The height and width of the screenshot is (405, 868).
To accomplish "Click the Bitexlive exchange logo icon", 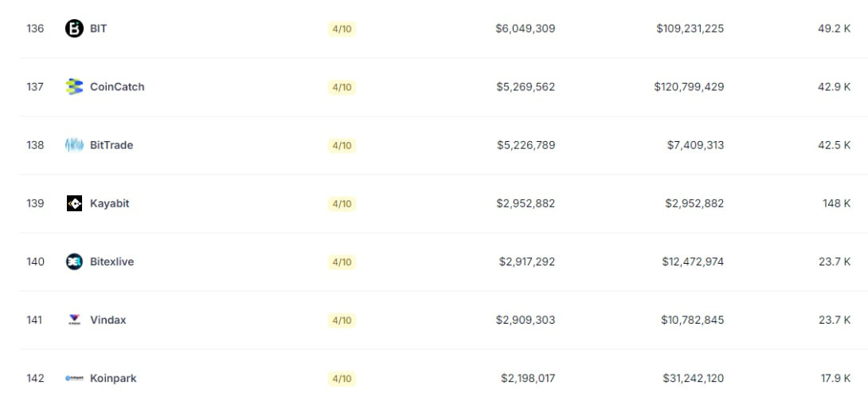I will (74, 261).
